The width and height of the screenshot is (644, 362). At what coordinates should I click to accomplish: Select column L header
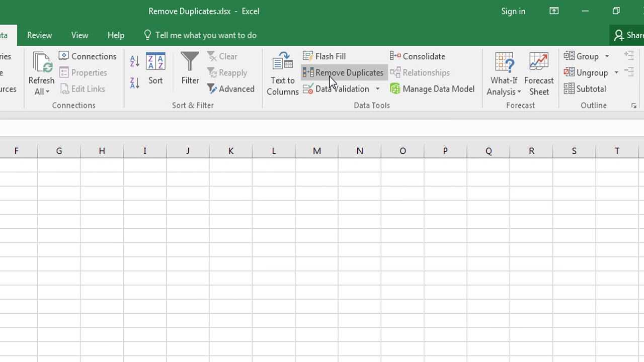coord(274,151)
